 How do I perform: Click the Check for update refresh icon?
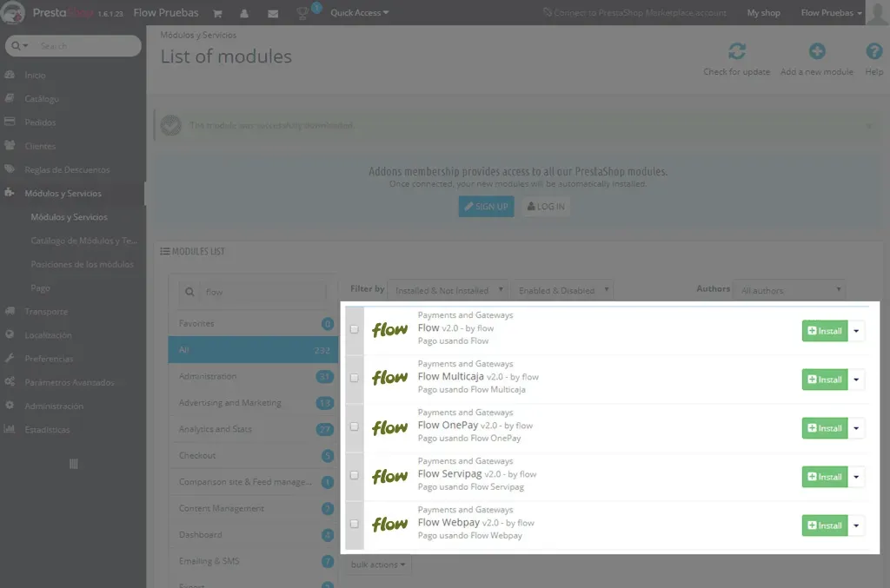pos(737,51)
